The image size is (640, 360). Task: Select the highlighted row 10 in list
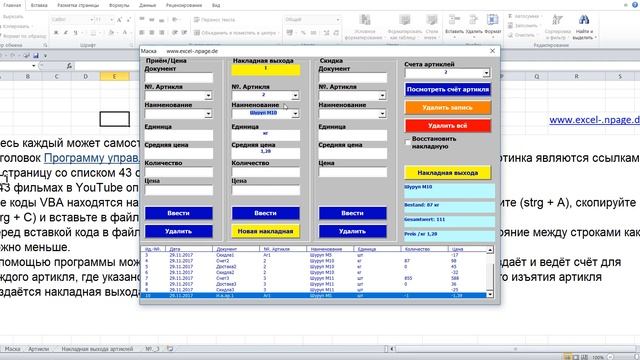coord(313,296)
